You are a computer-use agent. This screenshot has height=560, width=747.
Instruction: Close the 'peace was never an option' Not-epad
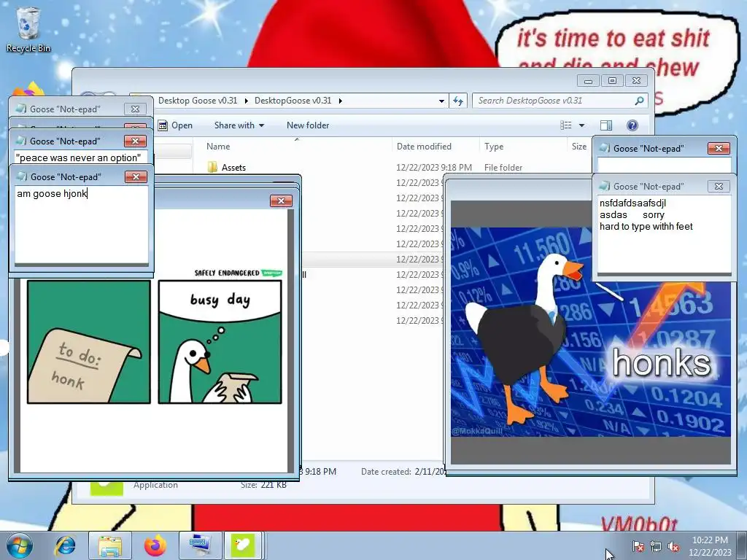pos(135,141)
